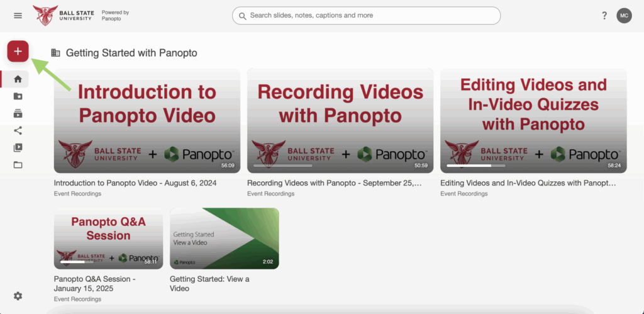
Task: Open the settings gear in the sidebar
Action: (x=18, y=296)
